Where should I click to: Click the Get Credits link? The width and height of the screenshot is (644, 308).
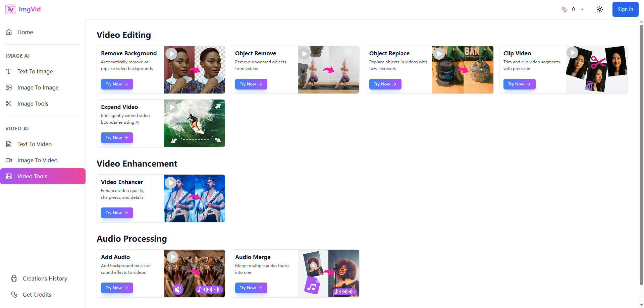(37, 295)
